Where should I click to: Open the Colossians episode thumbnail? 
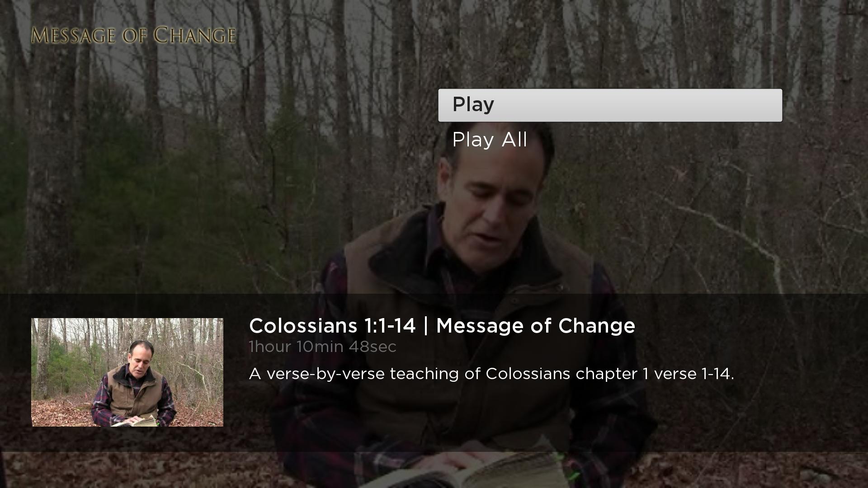click(x=127, y=372)
